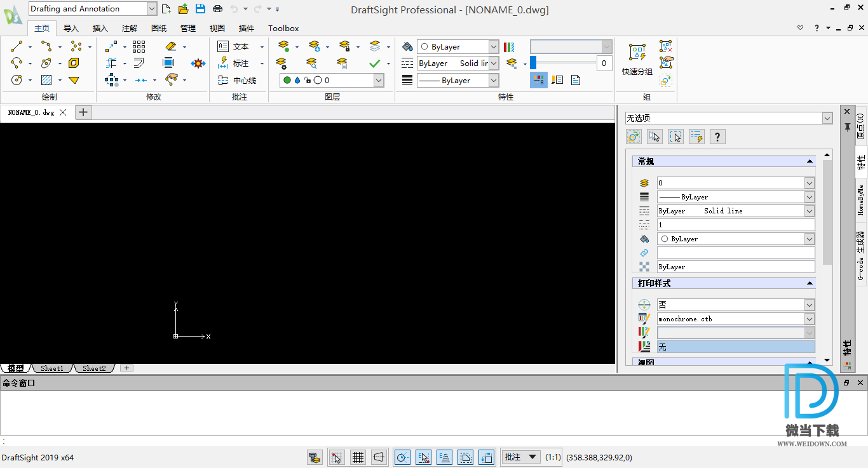The image size is (868, 468).
Task: Click the green checkmark layer icon
Action: tap(374, 63)
